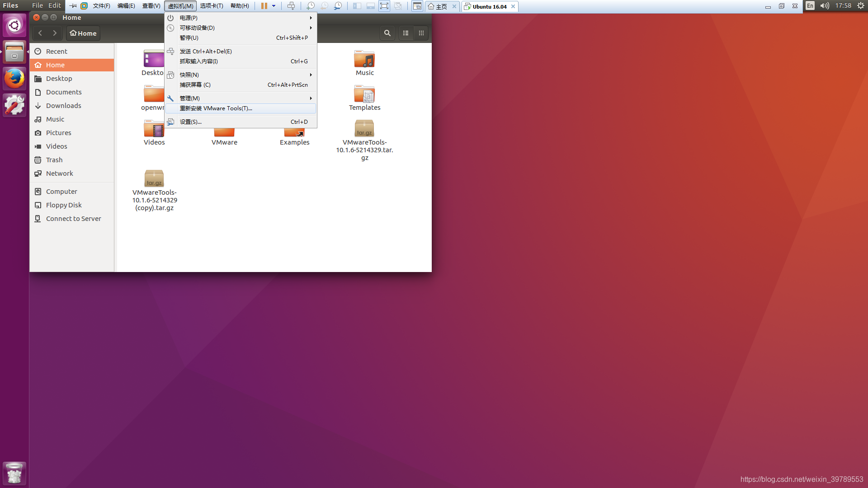The image size is (868, 488).
Task: Open Network in the sidebar
Action: (72, 174)
